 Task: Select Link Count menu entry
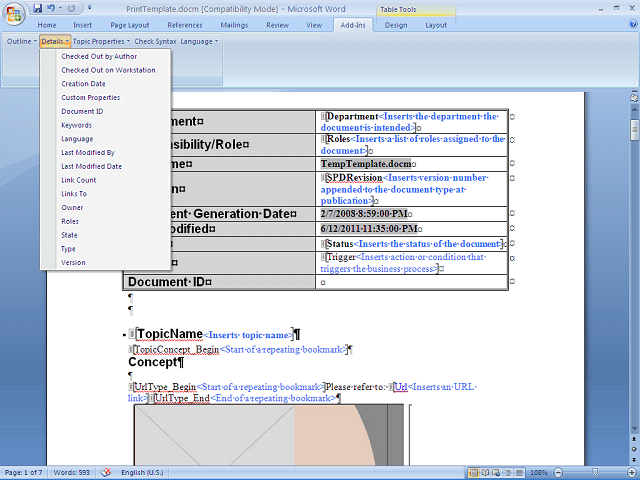(x=106, y=180)
